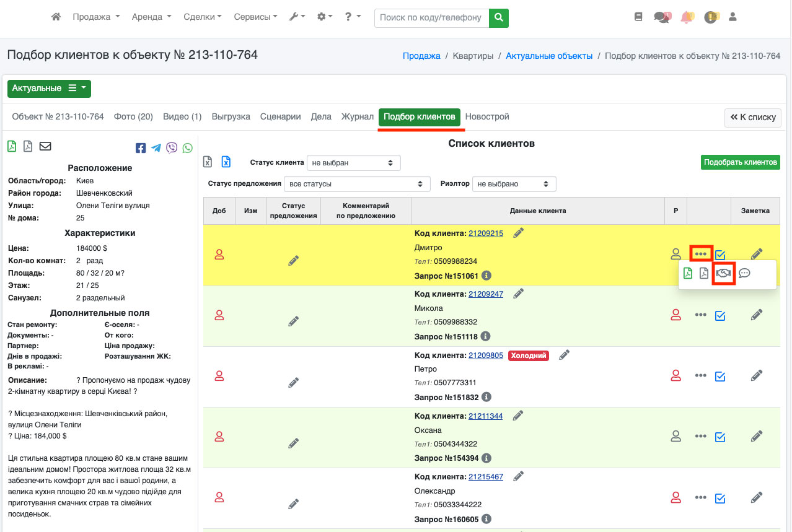Click the search field for code or phone

click(431, 18)
